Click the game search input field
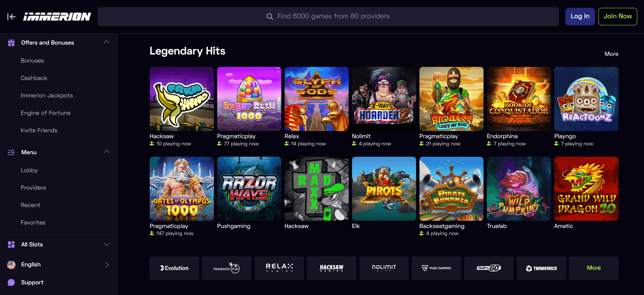 [328, 16]
